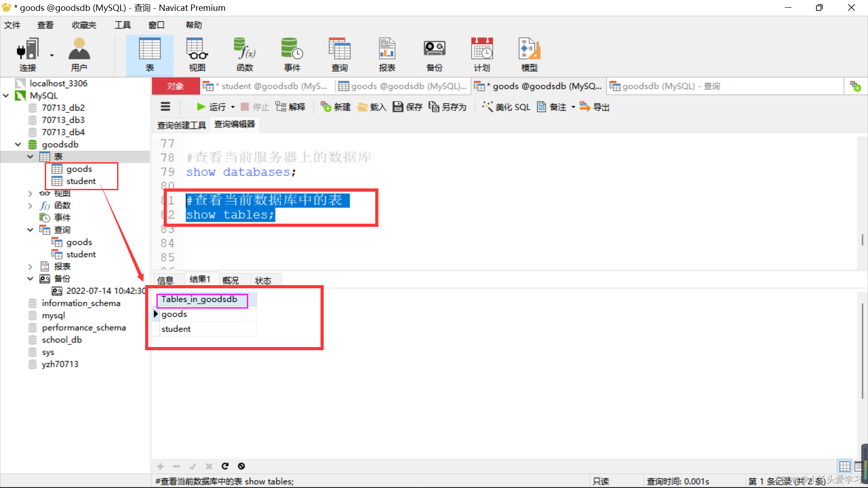Open the 计划 schedule tool

(482, 55)
